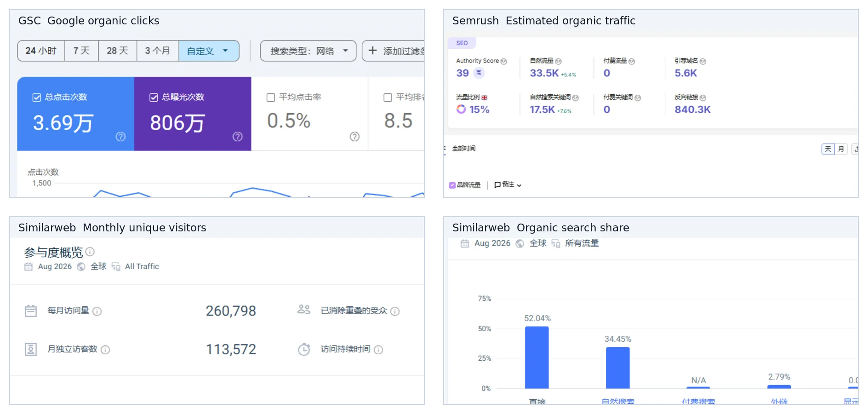Select the 24 小时 time range tab

tap(41, 51)
